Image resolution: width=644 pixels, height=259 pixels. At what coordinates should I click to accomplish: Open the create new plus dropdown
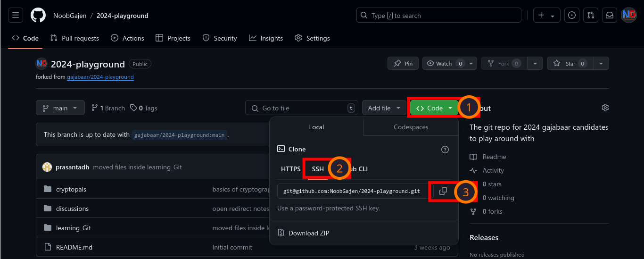click(x=546, y=16)
